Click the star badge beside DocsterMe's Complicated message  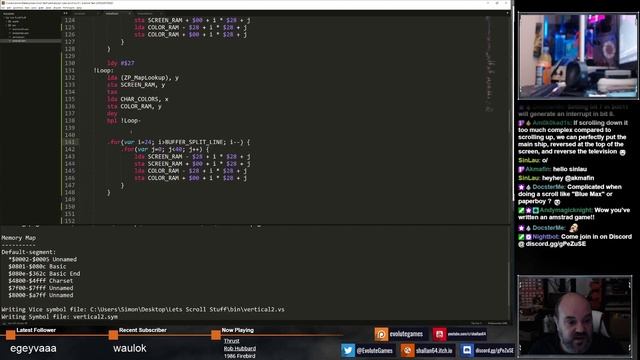coord(521,187)
